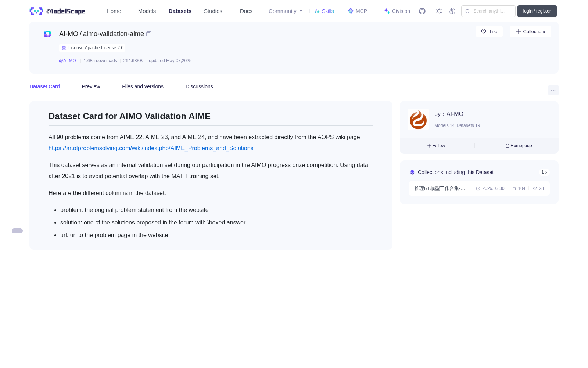Click the 2026.03.30 collection date
The image size is (588, 368).
pos(490,188)
